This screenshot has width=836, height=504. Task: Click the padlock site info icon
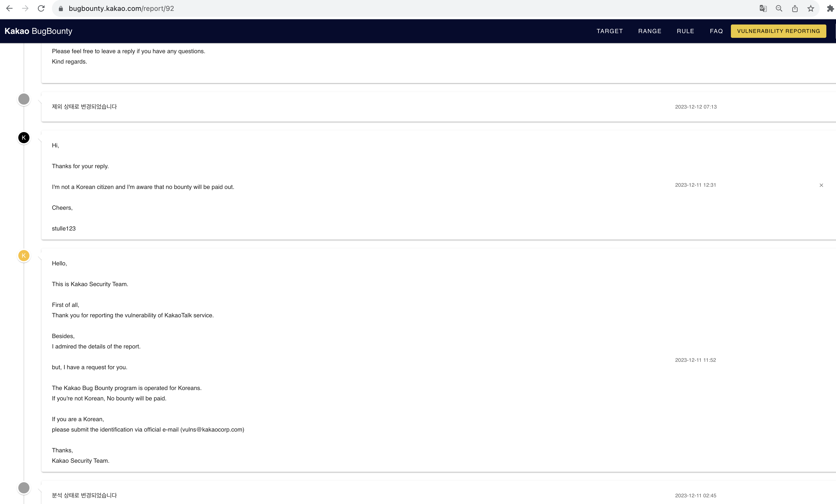61,8
